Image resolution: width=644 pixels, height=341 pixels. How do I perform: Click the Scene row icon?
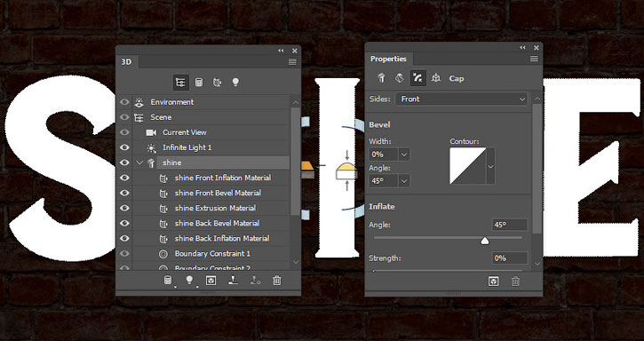point(139,117)
